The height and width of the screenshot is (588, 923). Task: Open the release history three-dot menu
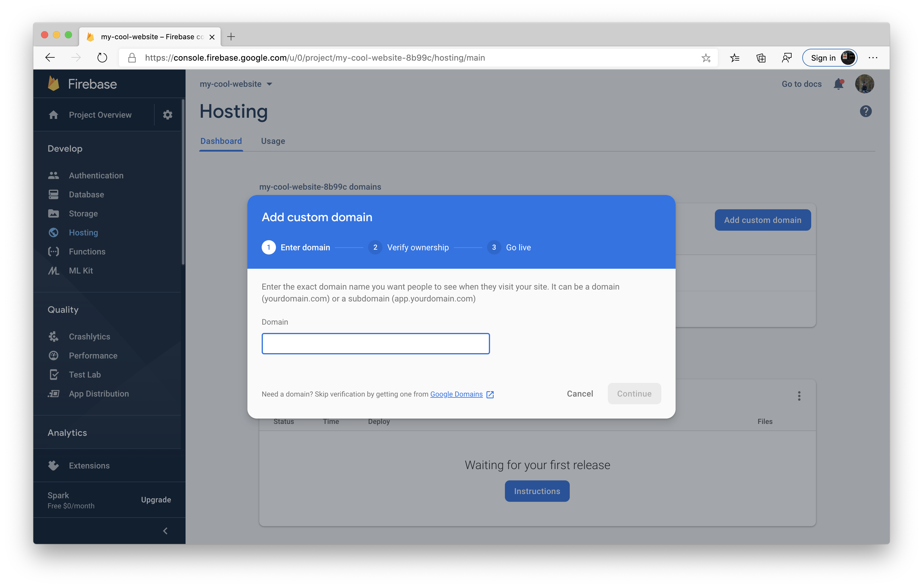799,396
